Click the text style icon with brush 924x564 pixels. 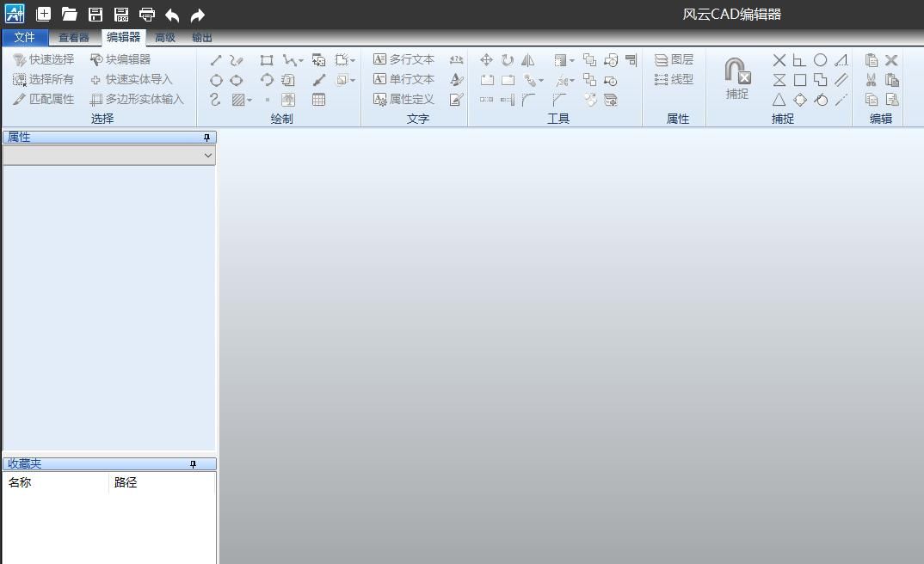coord(456,79)
